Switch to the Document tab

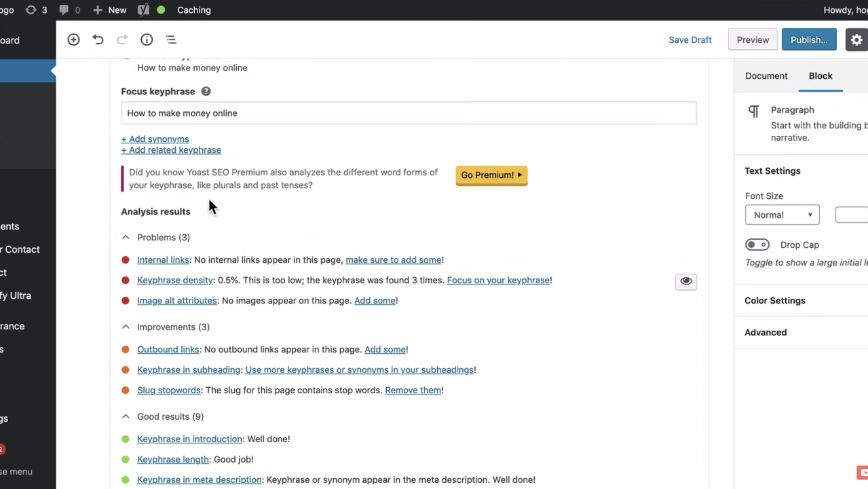(766, 76)
